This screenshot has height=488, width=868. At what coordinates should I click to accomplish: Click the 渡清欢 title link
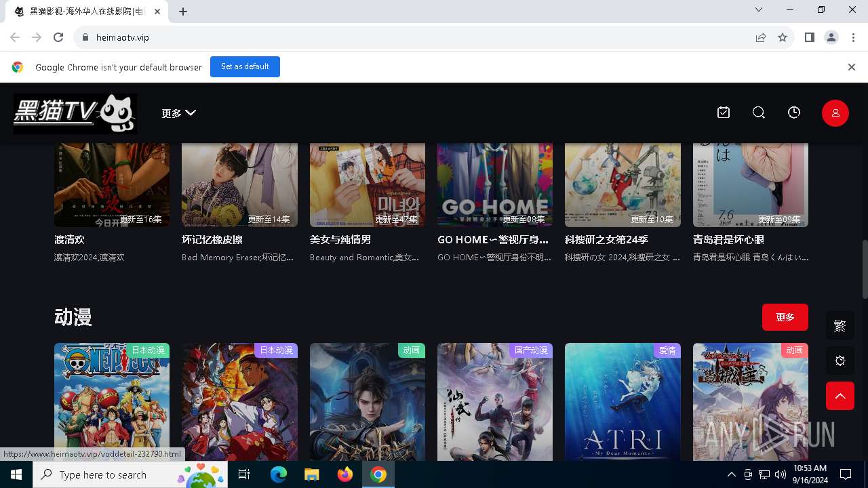[x=69, y=239]
